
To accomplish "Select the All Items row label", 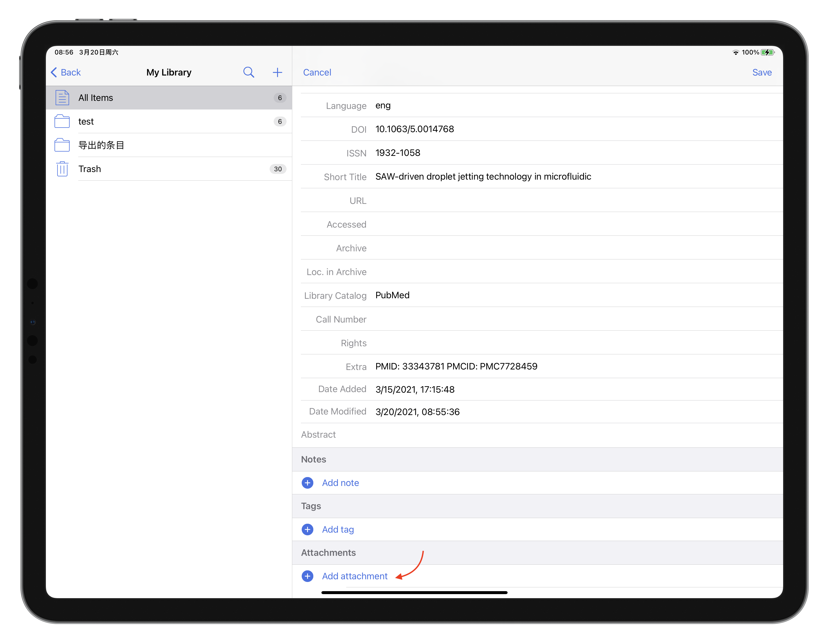I will [96, 98].
